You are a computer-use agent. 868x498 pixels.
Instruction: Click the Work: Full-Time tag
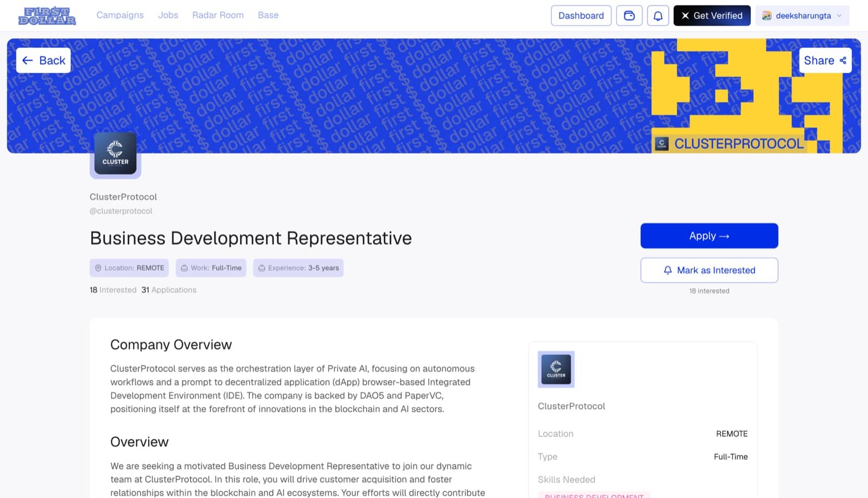pos(211,268)
